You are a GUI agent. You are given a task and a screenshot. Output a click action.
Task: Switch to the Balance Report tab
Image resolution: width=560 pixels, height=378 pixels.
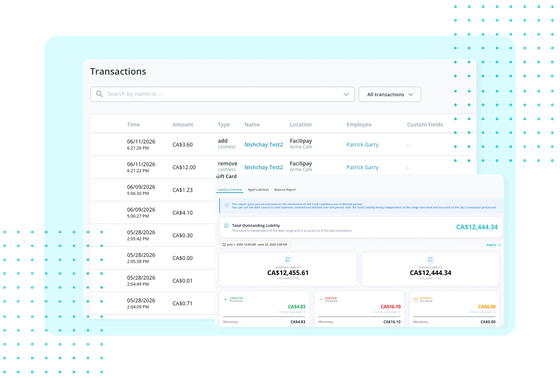tap(285, 190)
